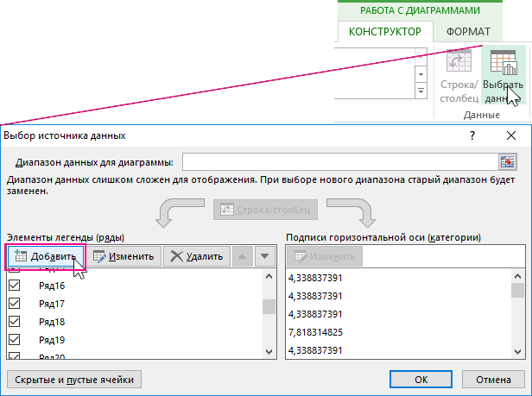The image size is (532, 396).
Task: Uncheck the Ряд16 checkbox
Action: click(x=15, y=286)
